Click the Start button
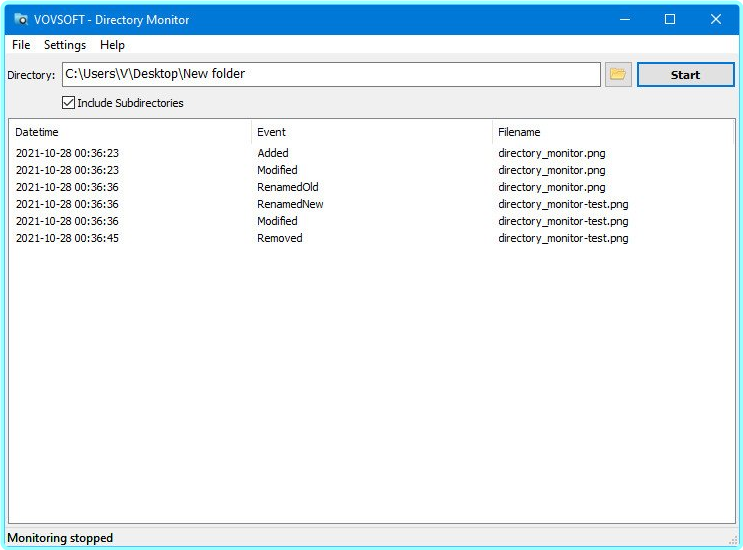Image resolution: width=743 pixels, height=550 pixels. (x=685, y=75)
